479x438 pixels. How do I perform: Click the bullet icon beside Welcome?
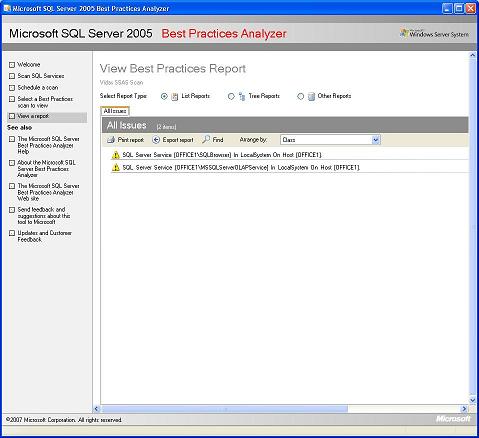(x=12, y=65)
